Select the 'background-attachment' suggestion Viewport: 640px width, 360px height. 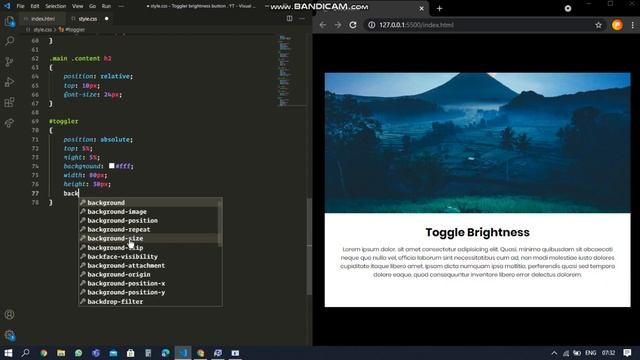pos(149,265)
